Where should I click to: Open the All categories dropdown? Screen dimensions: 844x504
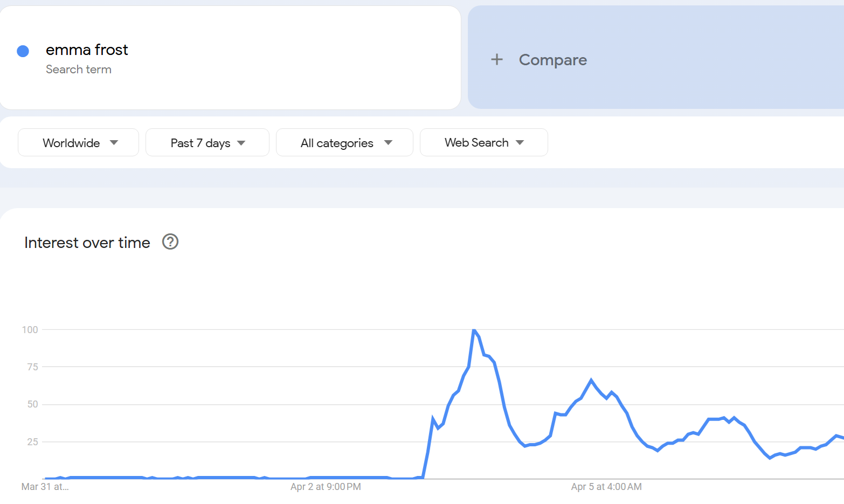pos(344,143)
